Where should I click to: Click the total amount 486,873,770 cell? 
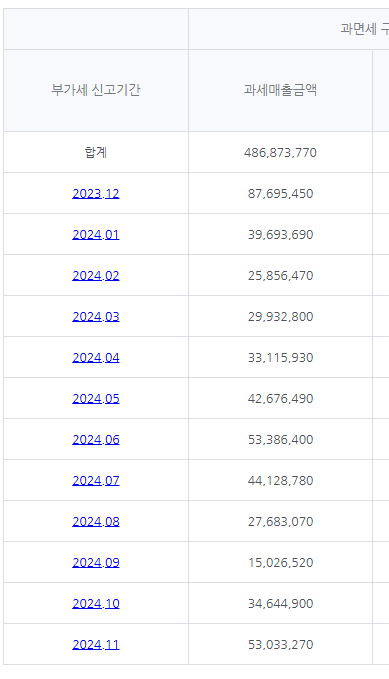coord(280,152)
